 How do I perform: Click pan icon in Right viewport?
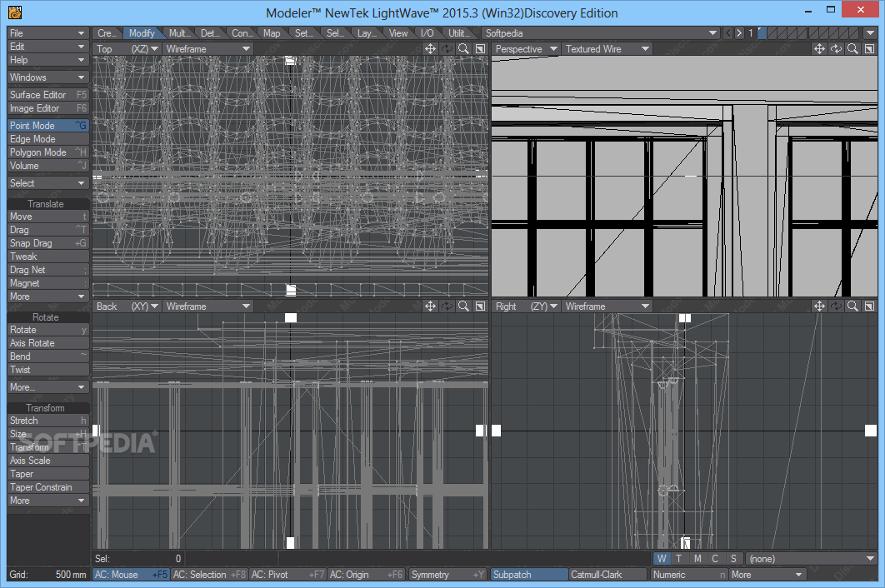819,306
